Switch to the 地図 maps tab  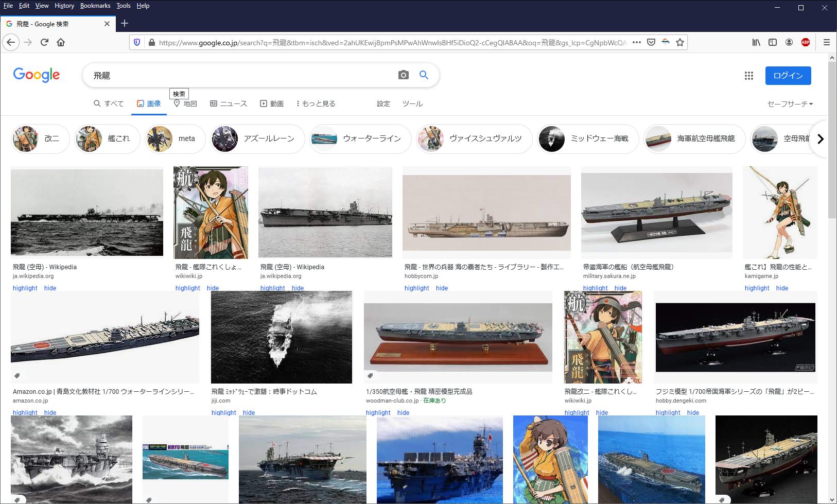click(185, 103)
